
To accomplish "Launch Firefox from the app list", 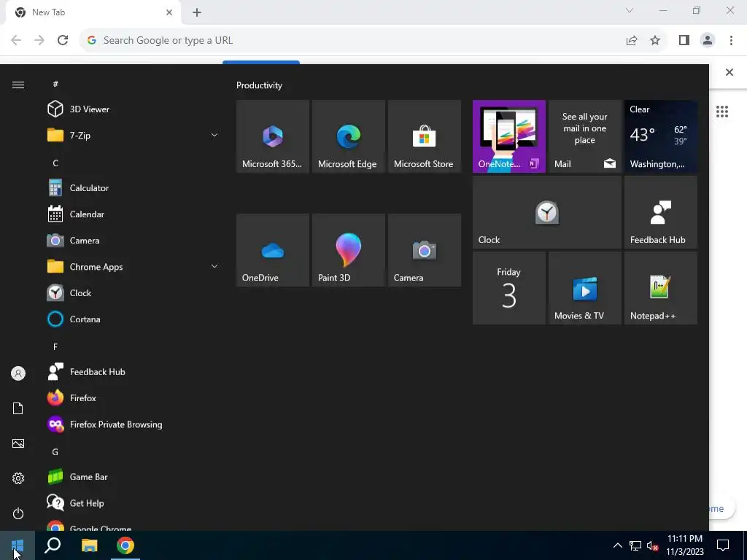I will pyautogui.click(x=133, y=398).
